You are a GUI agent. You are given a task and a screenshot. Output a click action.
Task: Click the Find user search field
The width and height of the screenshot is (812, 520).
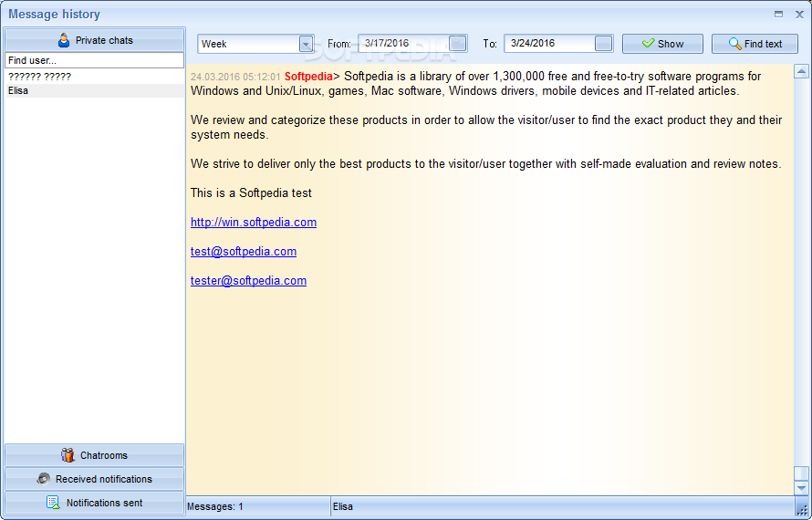click(94, 60)
